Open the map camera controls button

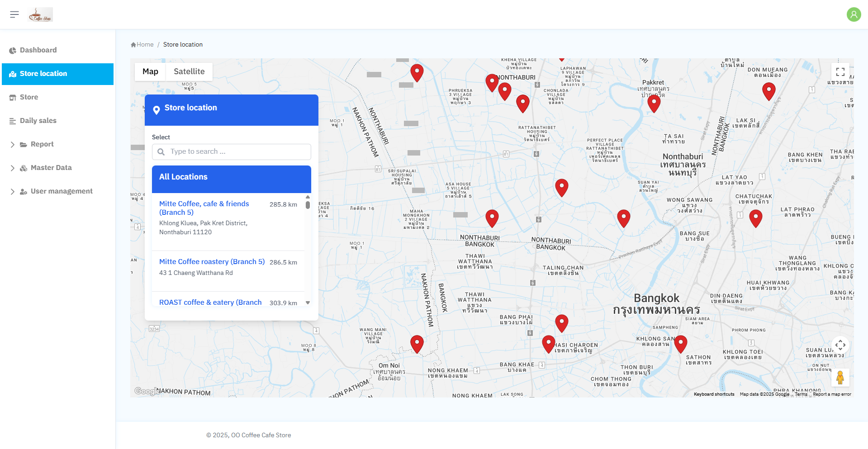point(840,345)
